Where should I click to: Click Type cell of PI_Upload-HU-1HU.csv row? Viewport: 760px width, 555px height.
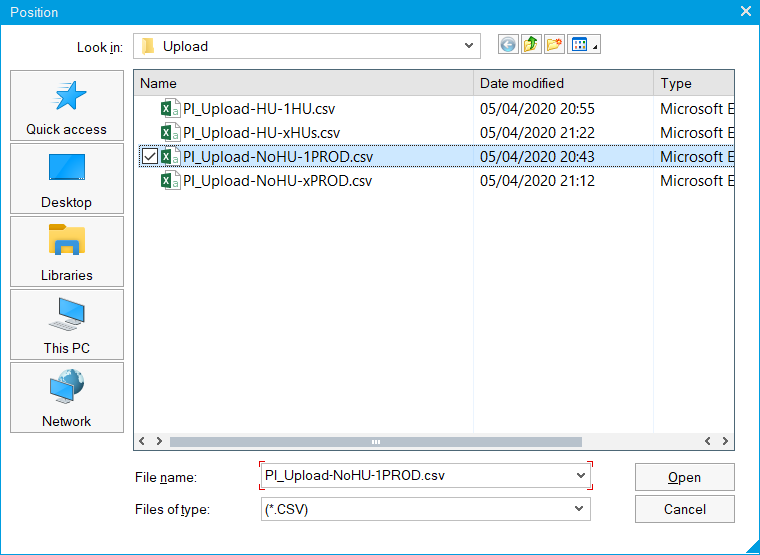[x=697, y=109]
